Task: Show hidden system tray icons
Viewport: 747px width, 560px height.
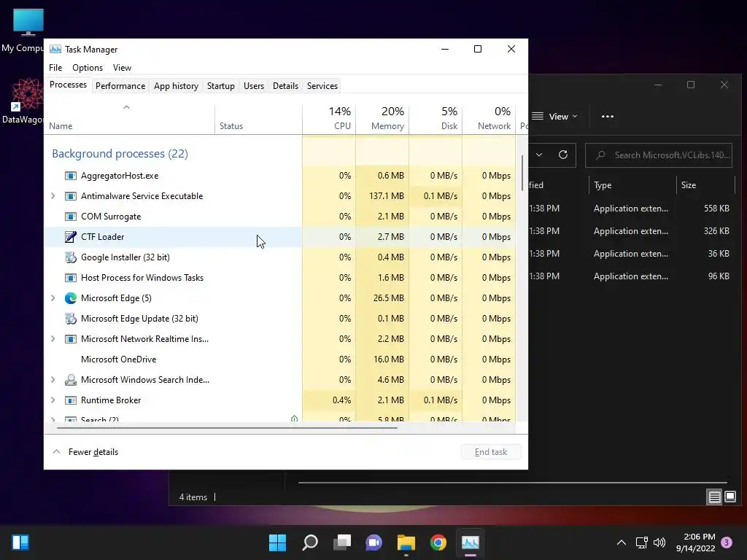Action: 622,542
